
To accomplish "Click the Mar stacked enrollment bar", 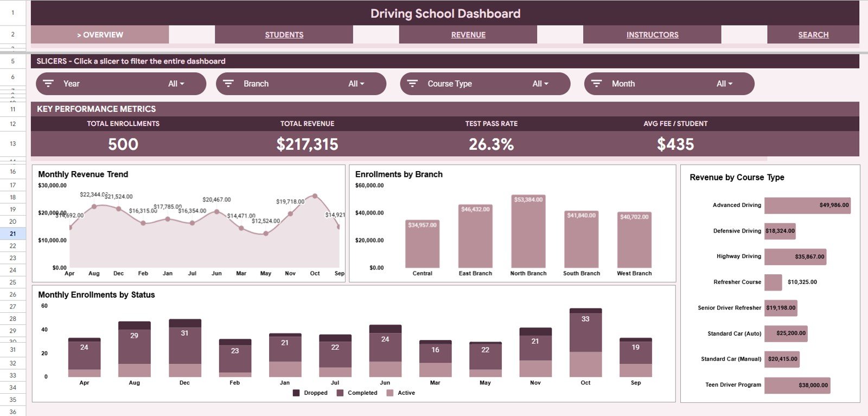I will 435,358.
